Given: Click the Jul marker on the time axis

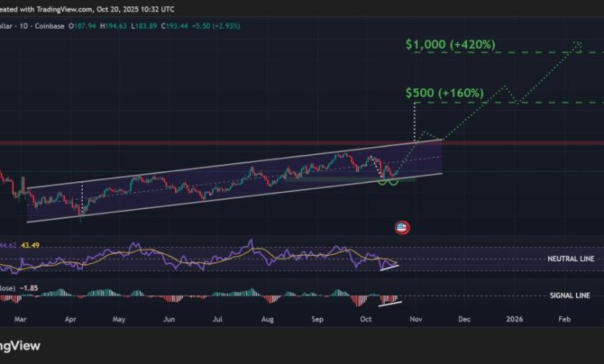Looking at the screenshot, I should pyautogui.click(x=218, y=318).
